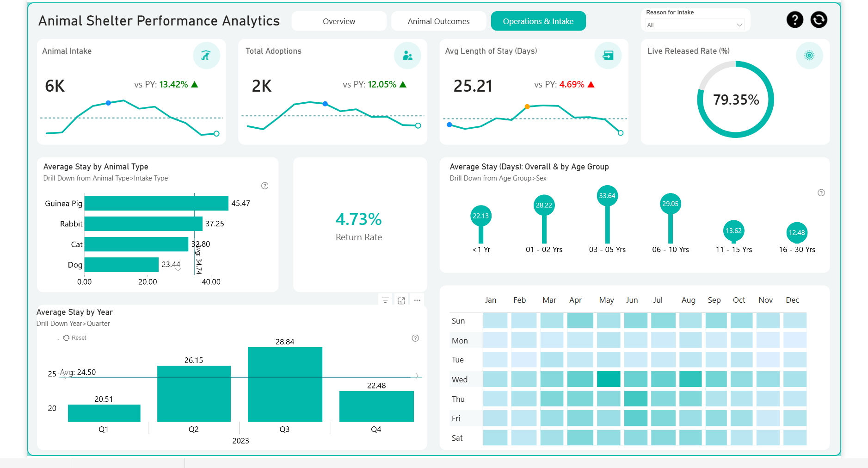Screen dimensions: 868x468
Task: Click Focus mode icon above year chart
Action: coord(401,300)
